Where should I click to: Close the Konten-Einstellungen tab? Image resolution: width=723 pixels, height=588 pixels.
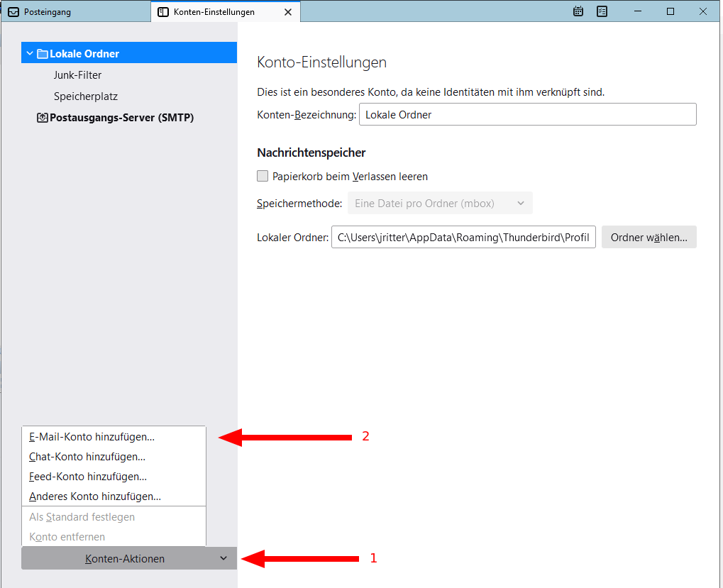pyautogui.click(x=287, y=12)
